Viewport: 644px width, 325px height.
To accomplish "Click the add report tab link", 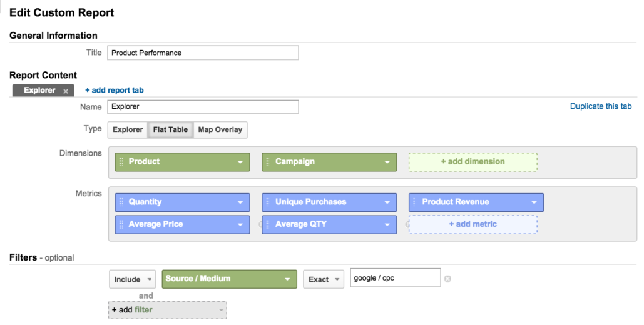I will (x=114, y=90).
